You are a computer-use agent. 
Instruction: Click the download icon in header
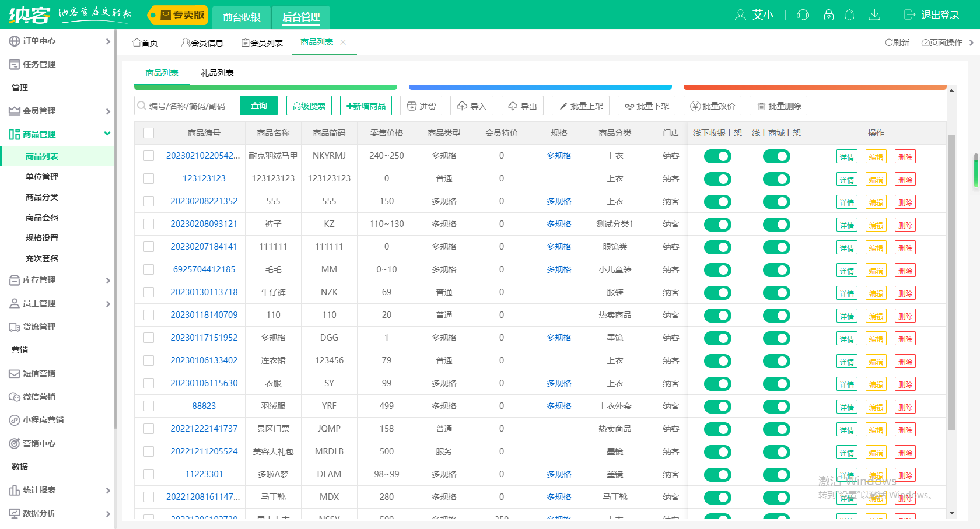pos(874,15)
